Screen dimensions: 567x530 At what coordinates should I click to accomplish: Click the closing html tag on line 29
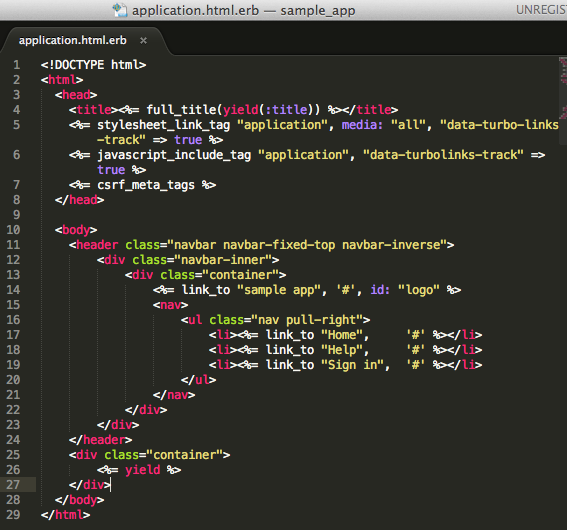(x=65, y=515)
